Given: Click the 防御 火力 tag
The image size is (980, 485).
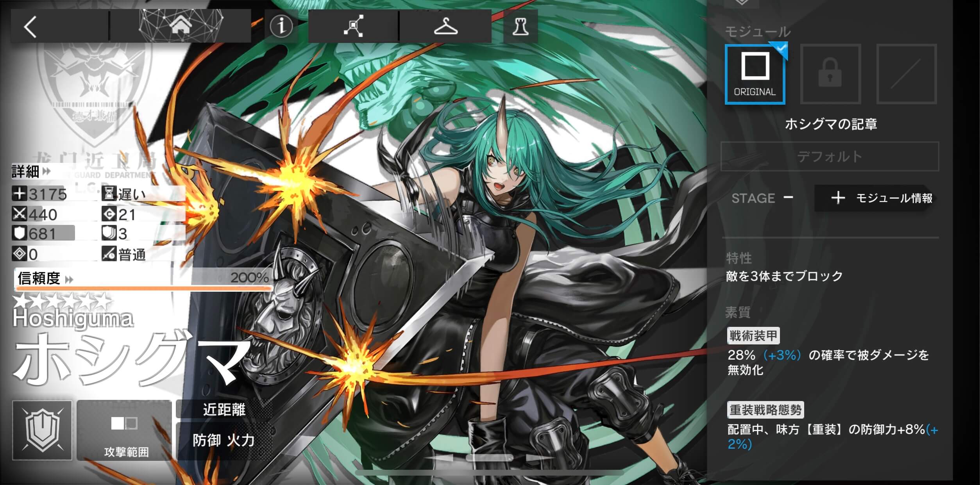Looking at the screenshot, I should 224,440.
